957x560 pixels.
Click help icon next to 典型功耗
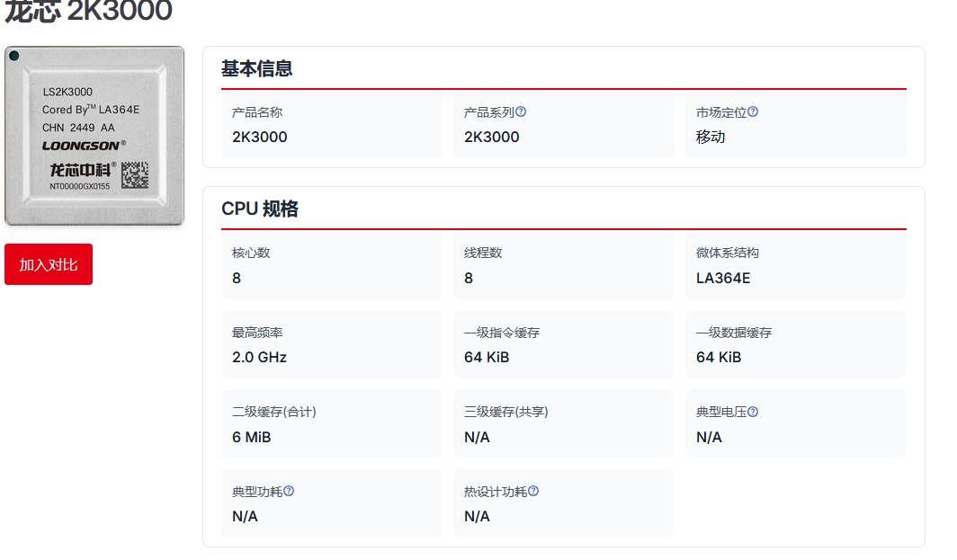click(x=289, y=491)
